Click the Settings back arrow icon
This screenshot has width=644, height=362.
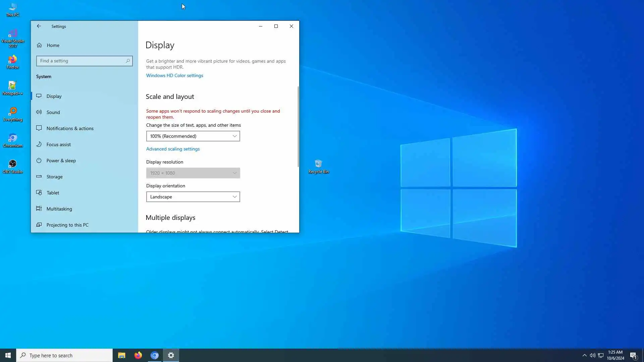pyautogui.click(x=39, y=26)
